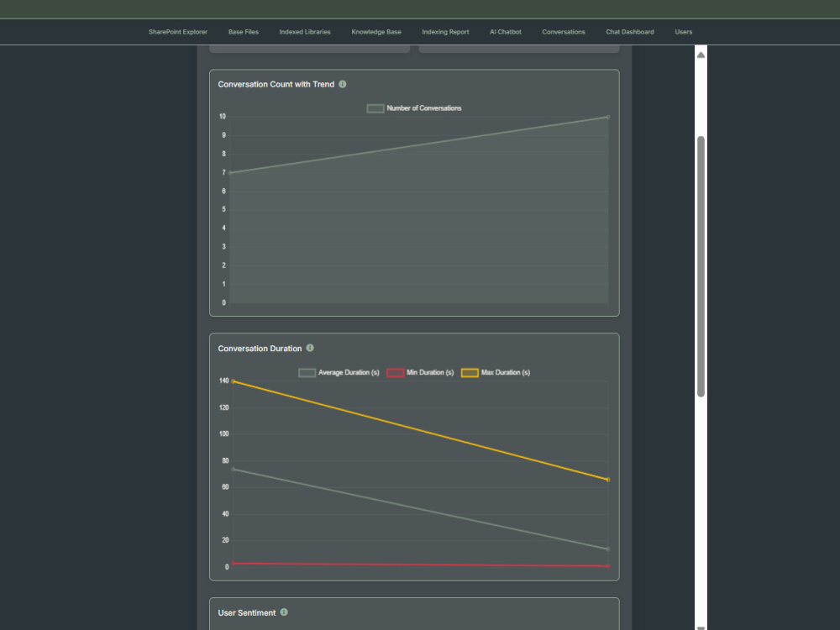Click the User Sentiment heading
The height and width of the screenshot is (630, 840).
click(x=247, y=613)
